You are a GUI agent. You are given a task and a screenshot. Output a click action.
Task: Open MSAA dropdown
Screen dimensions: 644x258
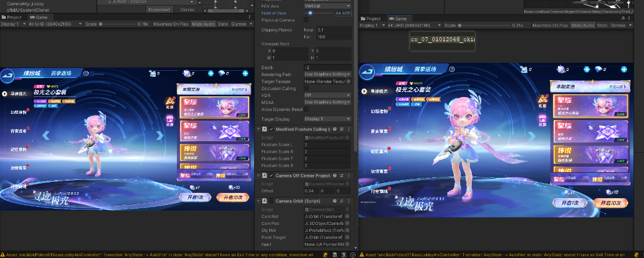point(328,102)
